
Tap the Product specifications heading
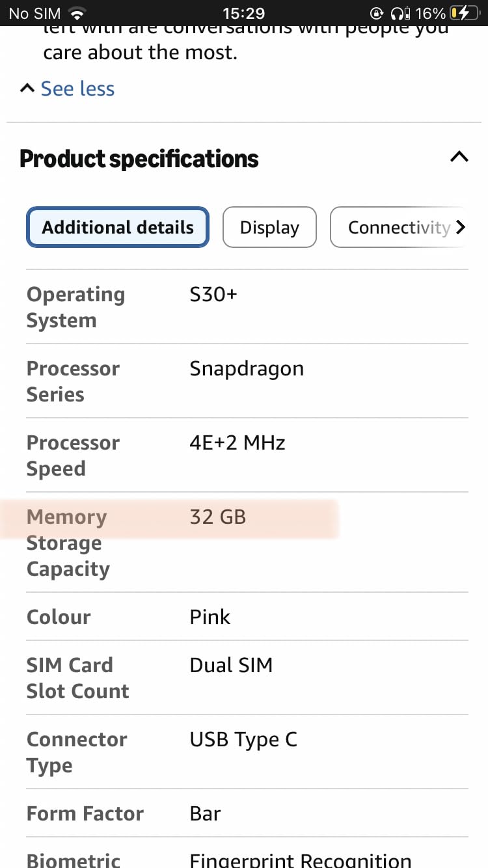tap(139, 159)
